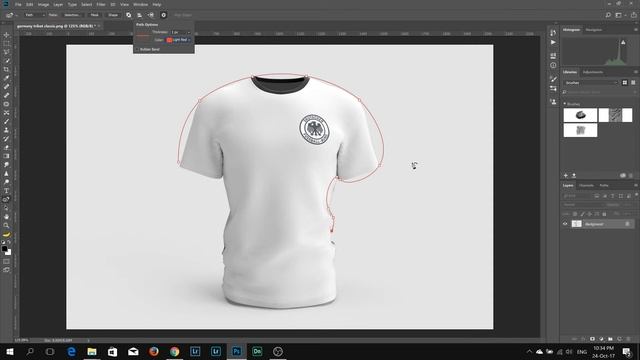The width and height of the screenshot is (640, 360).
Task: Select the Eyedropper tool
Action: [7, 78]
